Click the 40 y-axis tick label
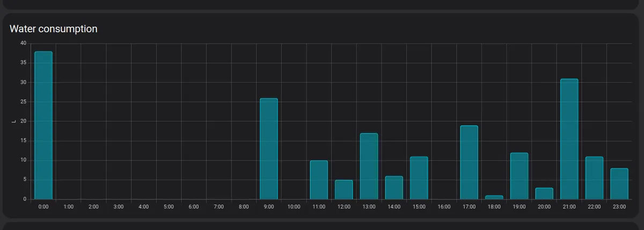The height and width of the screenshot is (230, 644). (23, 43)
